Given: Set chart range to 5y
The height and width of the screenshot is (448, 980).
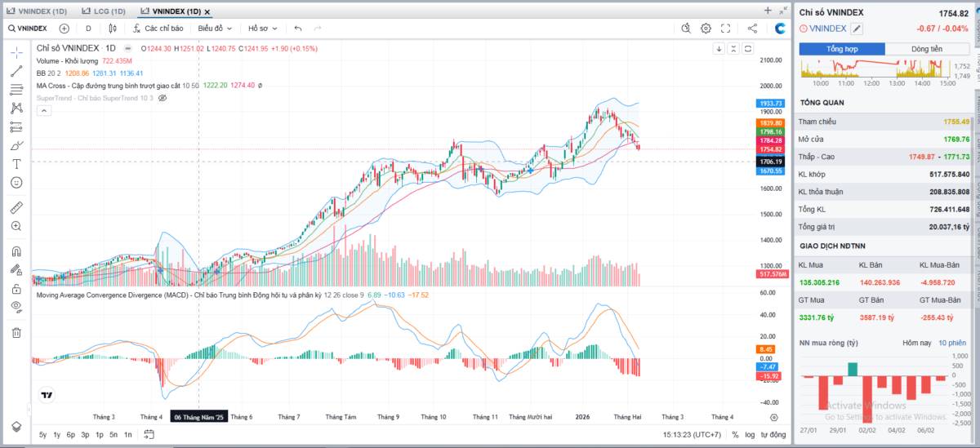Looking at the screenshot, I should click(43, 435).
